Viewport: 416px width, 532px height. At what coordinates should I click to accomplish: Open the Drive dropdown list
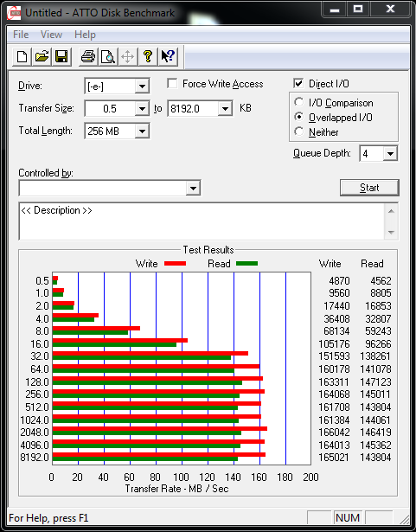(x=142, y=87)
